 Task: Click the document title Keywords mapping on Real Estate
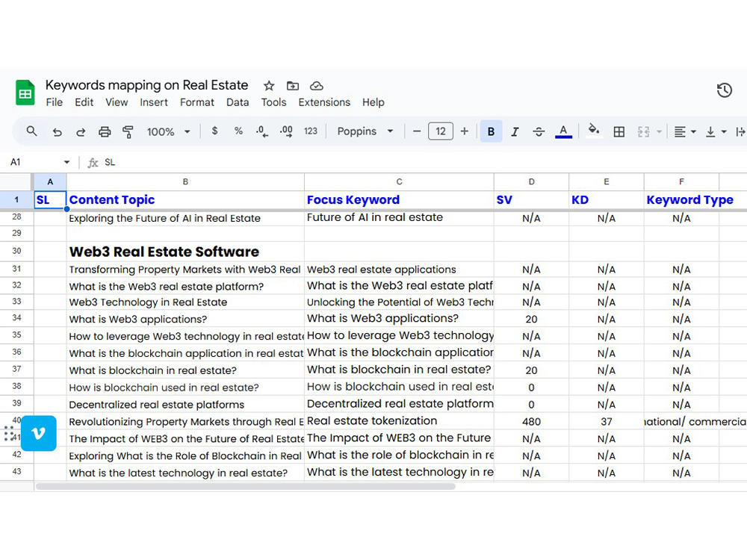tap(146, 85)
